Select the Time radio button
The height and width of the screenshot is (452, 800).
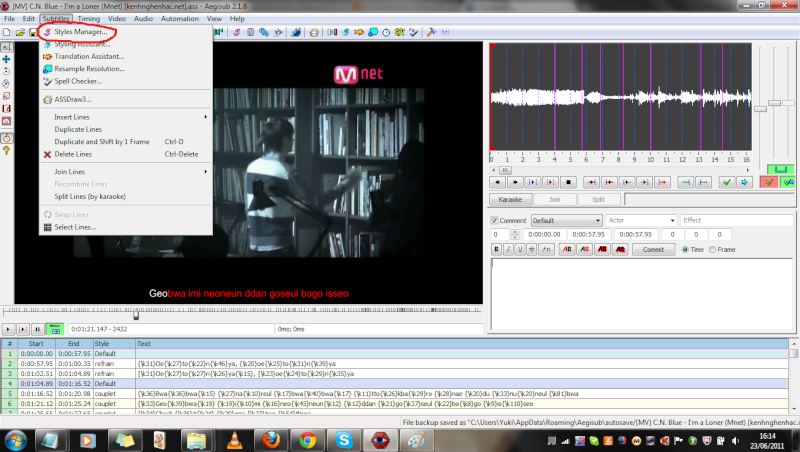(685, 249)
